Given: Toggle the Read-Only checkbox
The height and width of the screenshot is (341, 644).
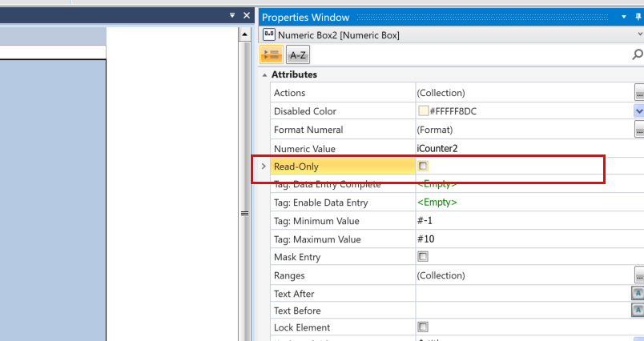Looking at the screenshot, I should (x=423, y=166).
